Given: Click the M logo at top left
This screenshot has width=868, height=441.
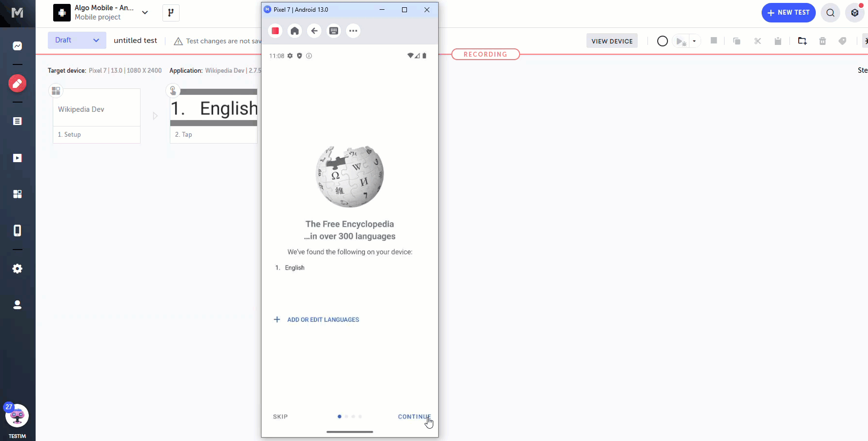Looking at the screenshot, I should click(18, 13).
